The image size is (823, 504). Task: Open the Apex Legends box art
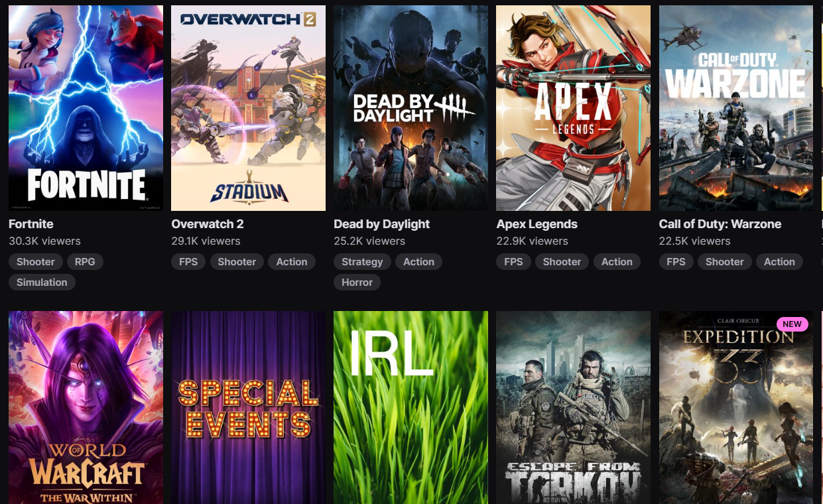[x=574, y=108]
